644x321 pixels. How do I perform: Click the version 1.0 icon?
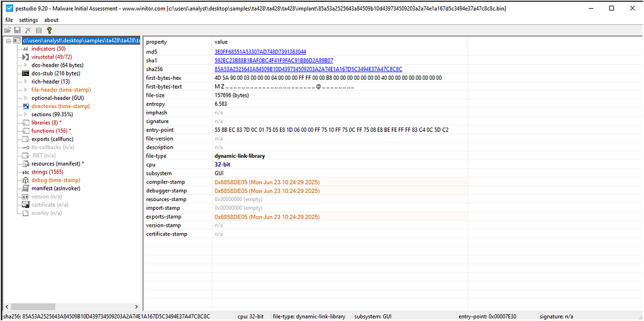(25, 197)
